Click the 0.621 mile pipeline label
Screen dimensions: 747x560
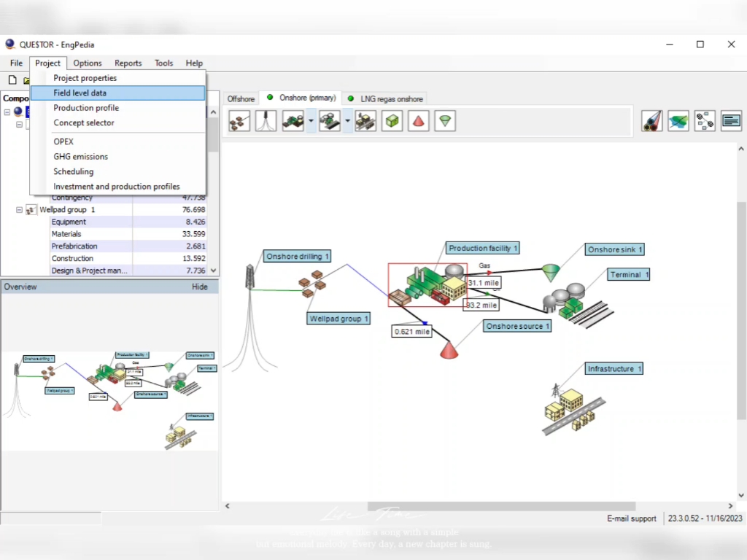pos(411,332)
